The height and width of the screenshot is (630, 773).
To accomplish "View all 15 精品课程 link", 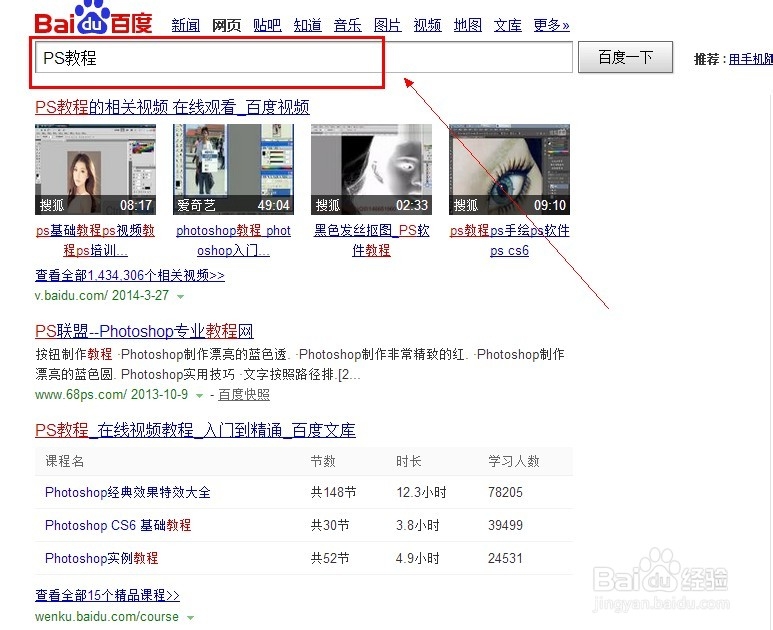I will click(x=107, y=595).
